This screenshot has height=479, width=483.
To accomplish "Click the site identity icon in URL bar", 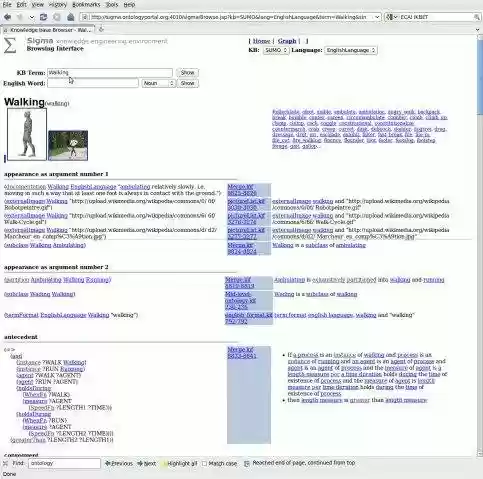I will coord(85,17).
